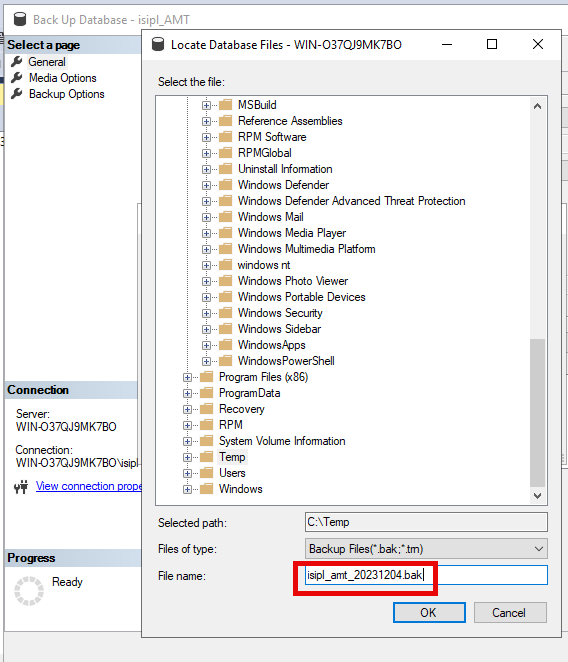Screen dimensions: 568x662
Task: Select the System Volume Information folder name
Action: 282,441
